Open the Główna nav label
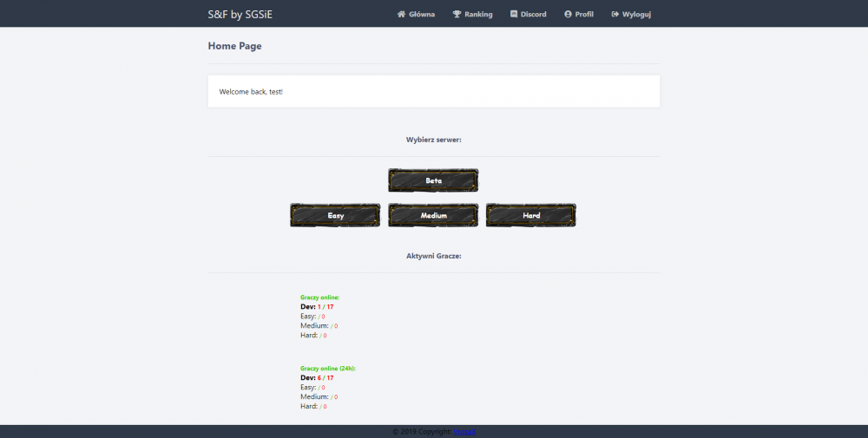The width and height of the screenshot is (868, 438). click(x=422, y=15)
